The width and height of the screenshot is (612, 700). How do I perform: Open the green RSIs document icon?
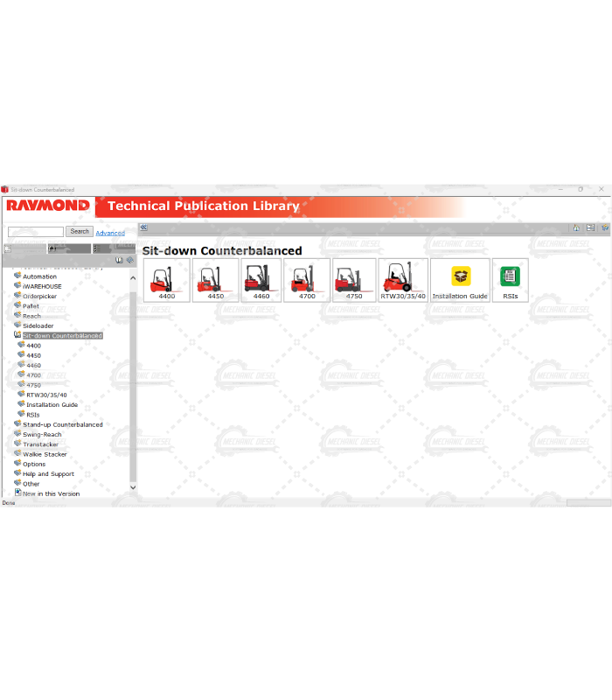(510, 276)
